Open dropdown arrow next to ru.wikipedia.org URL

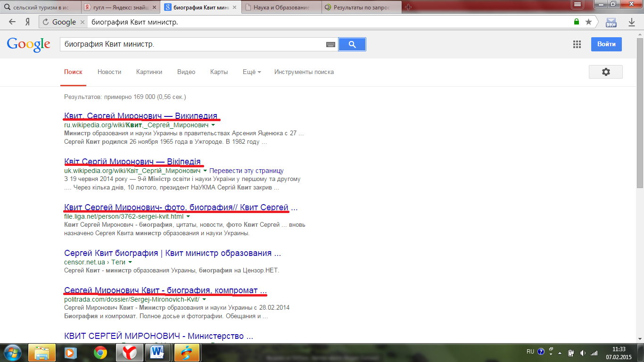click(213, 125)
